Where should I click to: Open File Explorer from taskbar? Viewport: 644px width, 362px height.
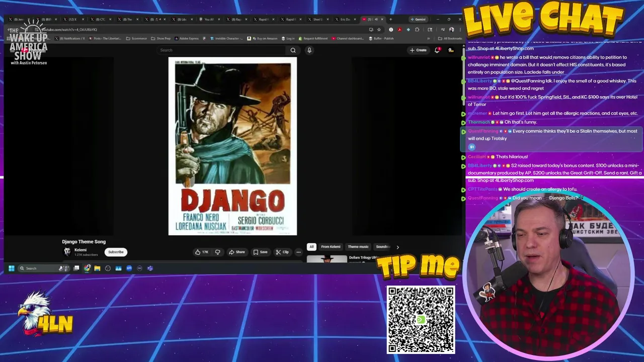(97, 268)
